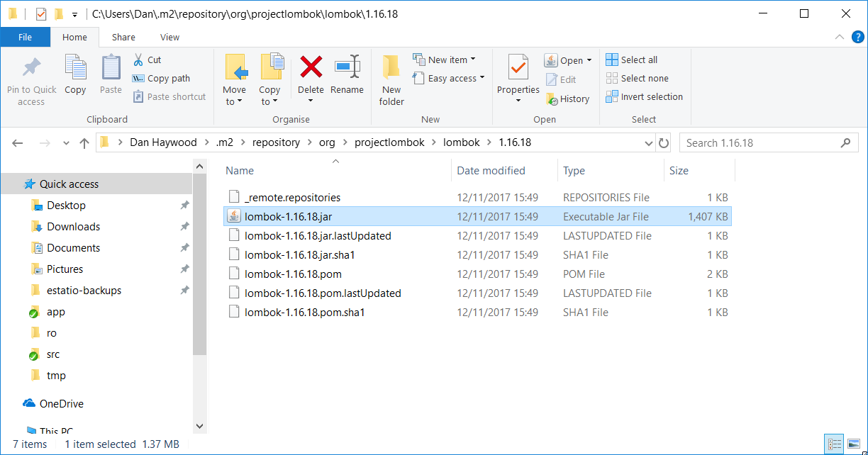Click the Rename icon in Organise group

(347, 68)
